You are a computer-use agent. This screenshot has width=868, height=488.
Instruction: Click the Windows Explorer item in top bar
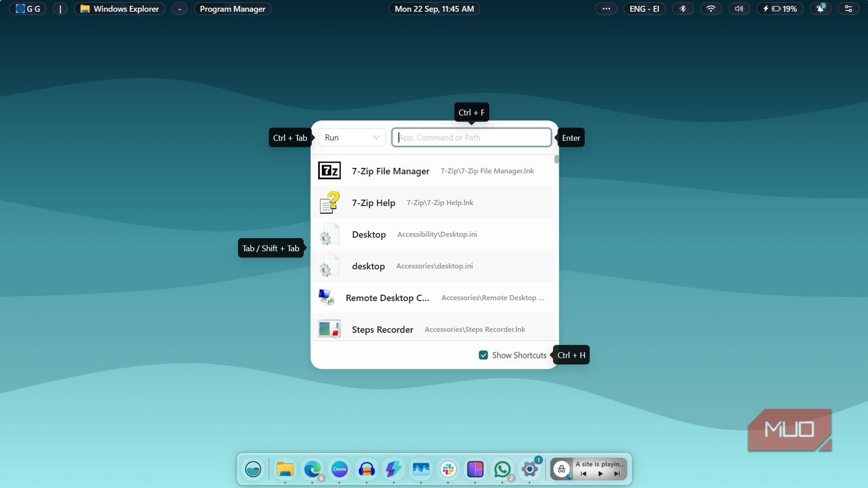click(x=120, y=9)
